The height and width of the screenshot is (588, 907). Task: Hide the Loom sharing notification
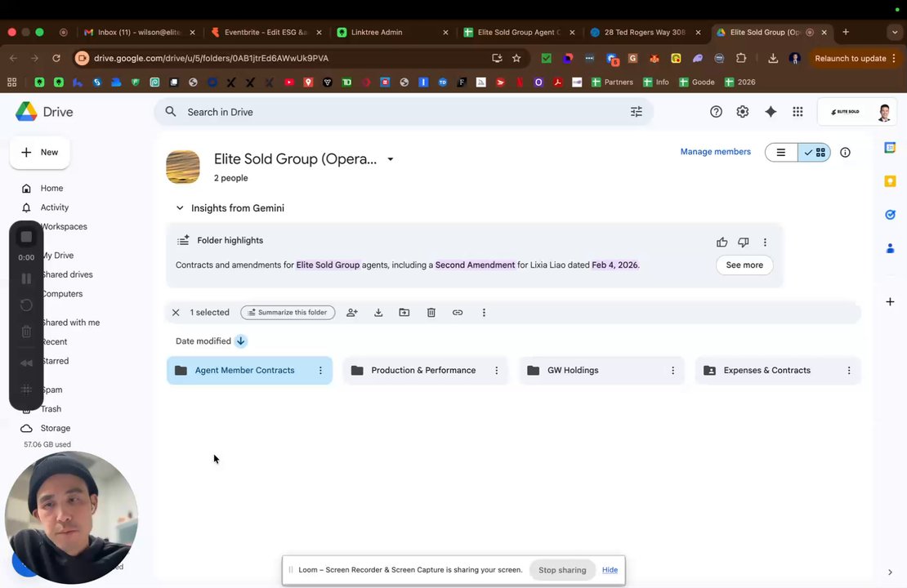click(x=610, y=570)
